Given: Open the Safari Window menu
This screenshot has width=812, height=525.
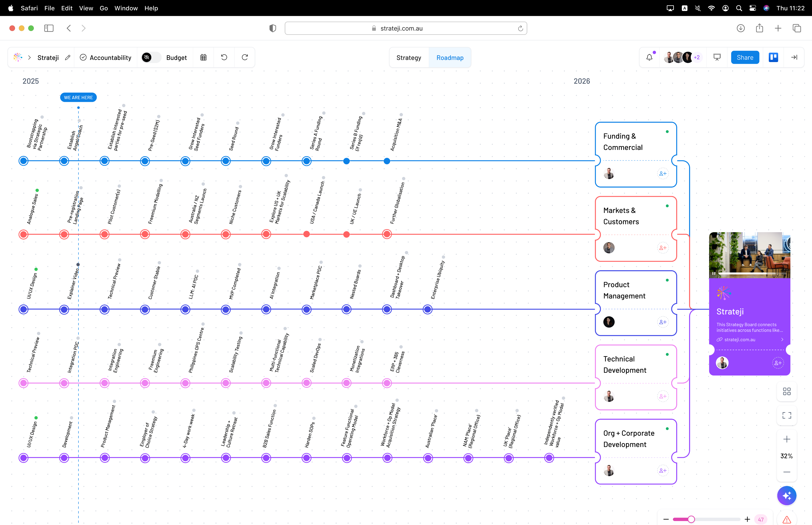Looking at the screenshot, I should point(126,8).
